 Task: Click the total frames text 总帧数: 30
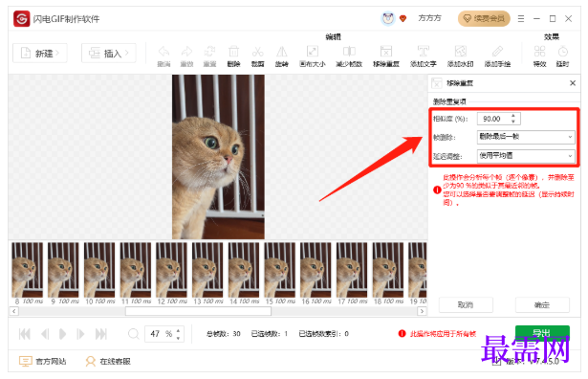[x=224, y=334]
